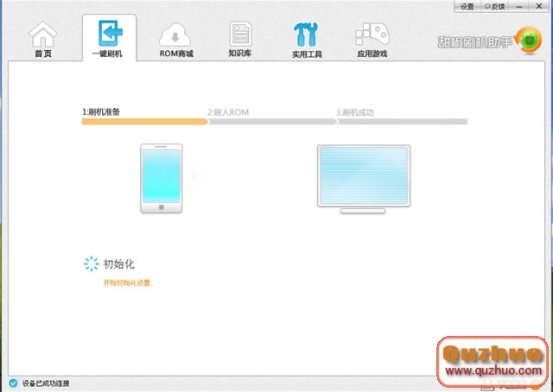Click the 2:刷入ROM step label
This screenshot has height=392, width=553.
[228, 112]
